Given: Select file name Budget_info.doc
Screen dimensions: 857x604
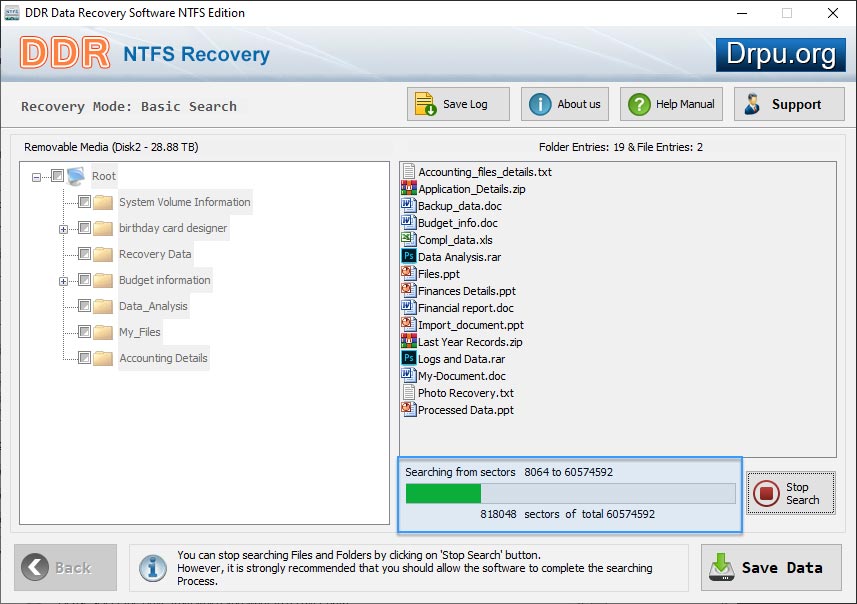Looking at the screenshot, I should (458, 223).
